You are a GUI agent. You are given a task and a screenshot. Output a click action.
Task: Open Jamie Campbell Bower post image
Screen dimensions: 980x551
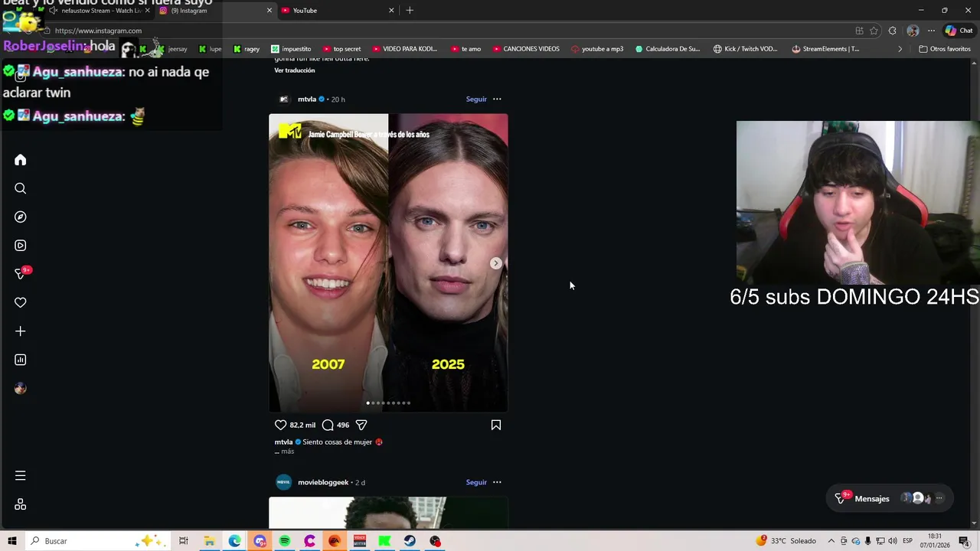point(388,262)
